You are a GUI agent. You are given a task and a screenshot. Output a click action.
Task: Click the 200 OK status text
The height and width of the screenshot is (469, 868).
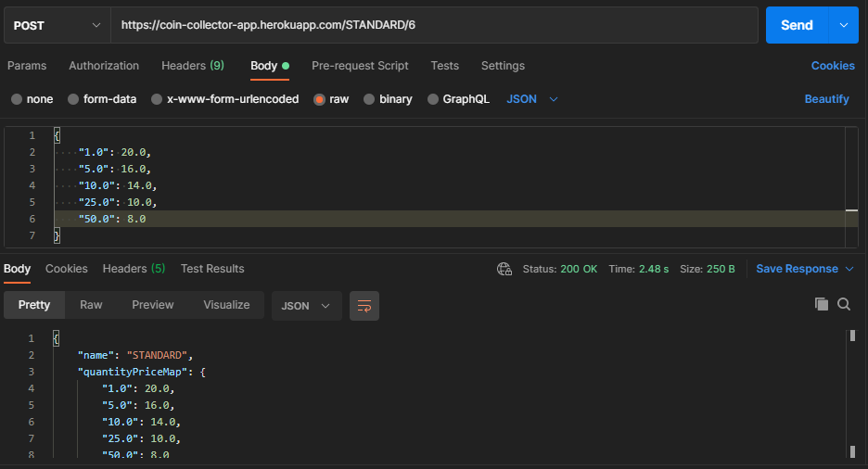(579, 269)
